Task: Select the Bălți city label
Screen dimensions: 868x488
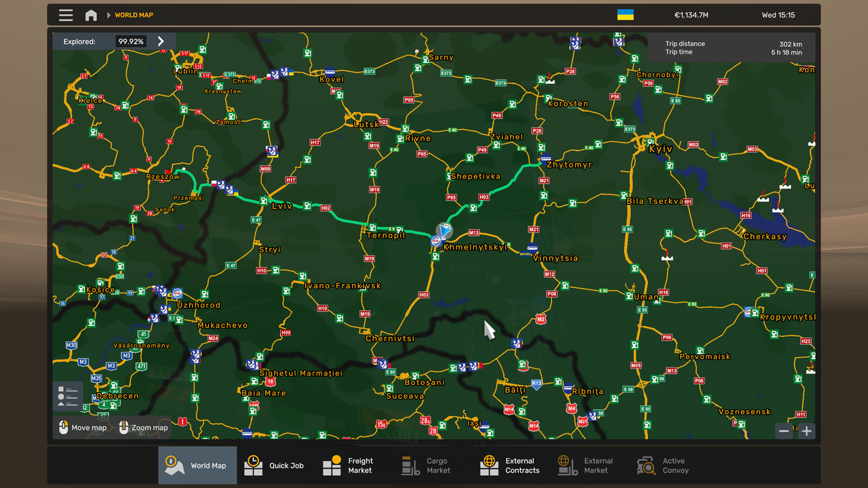Action: click(515, 390)
